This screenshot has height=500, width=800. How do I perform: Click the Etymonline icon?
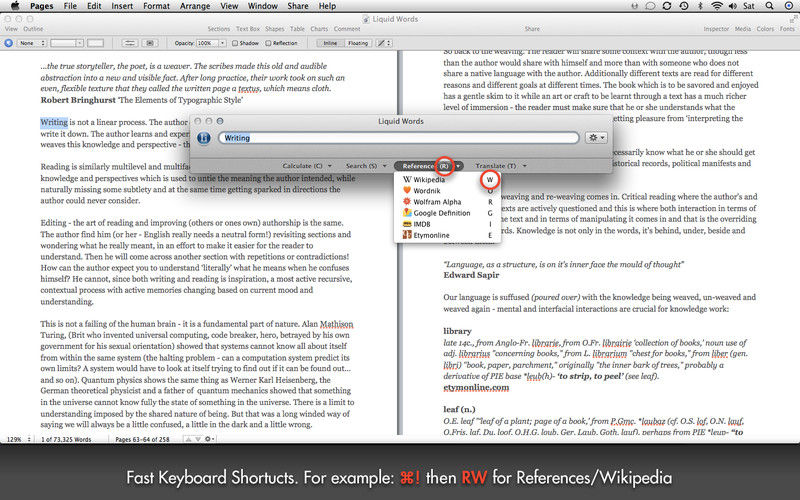coord(407,235)
